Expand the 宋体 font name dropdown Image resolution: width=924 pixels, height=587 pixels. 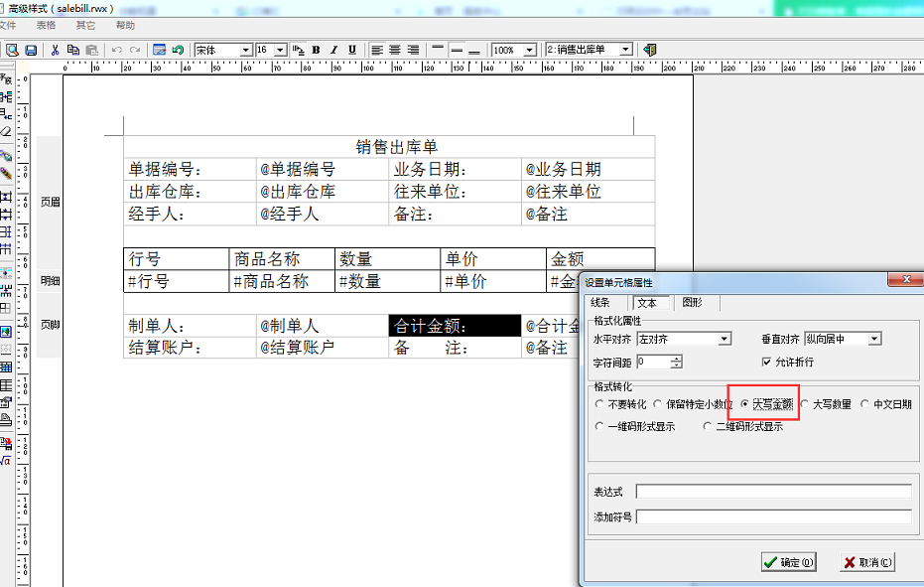(x=246, y=50)
